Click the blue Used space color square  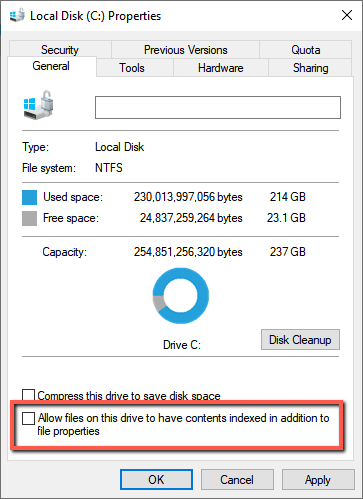coord(29,197)
